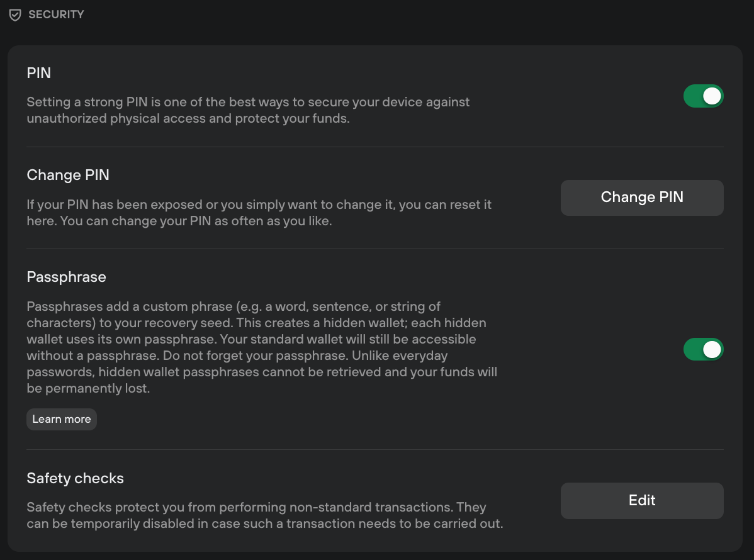Edit the Safety checks setting
The image size is (754, 560).
(642, 500)
